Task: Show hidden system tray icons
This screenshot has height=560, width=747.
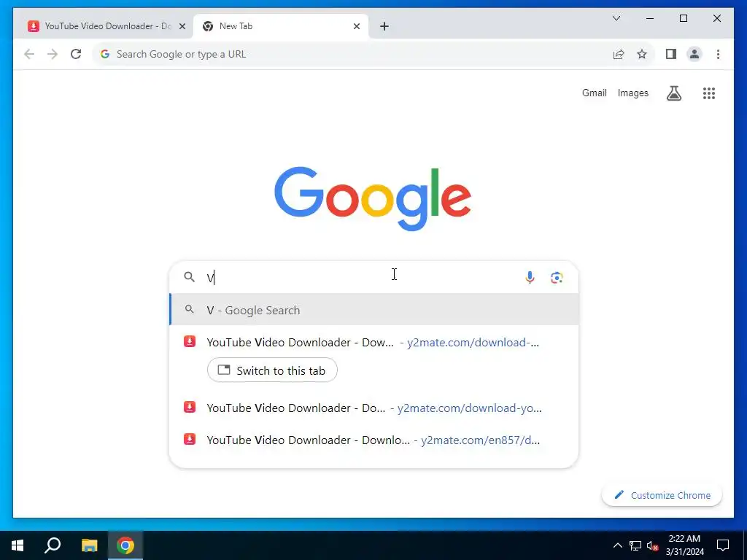Action: pos(617,545)
